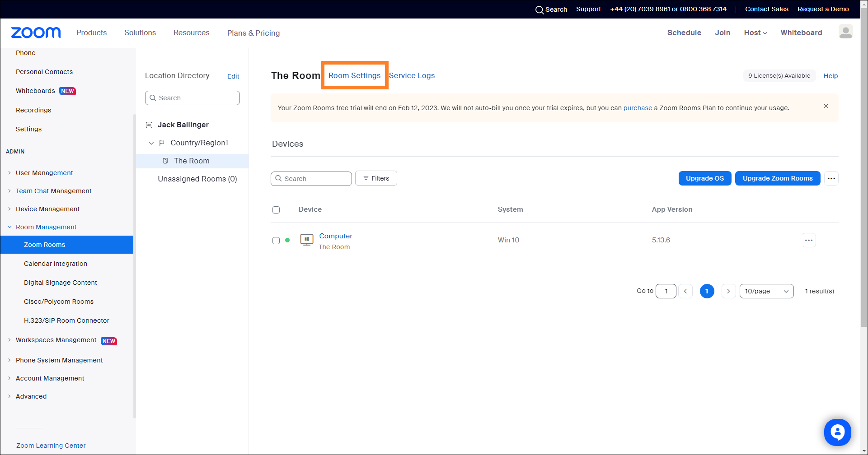Open the more actions menu beside Upgrade Zoom Rooms
Screen dimensions: 868x455
pyautogui.click(x=831, y=178)
